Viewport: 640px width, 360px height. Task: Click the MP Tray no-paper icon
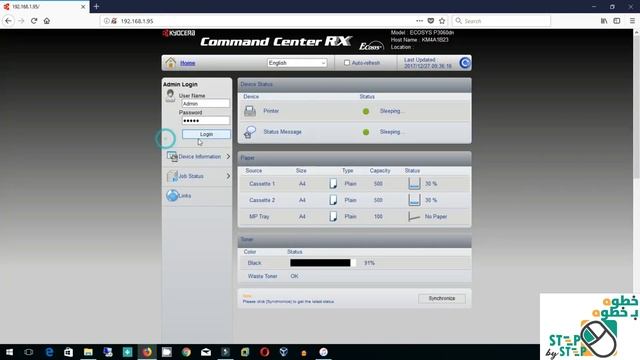click(413, 216)
